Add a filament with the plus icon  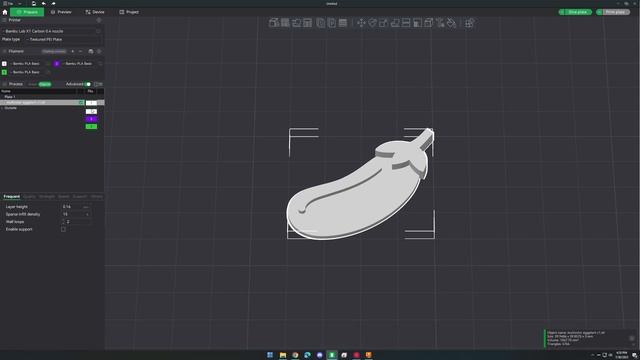[73, 51]
